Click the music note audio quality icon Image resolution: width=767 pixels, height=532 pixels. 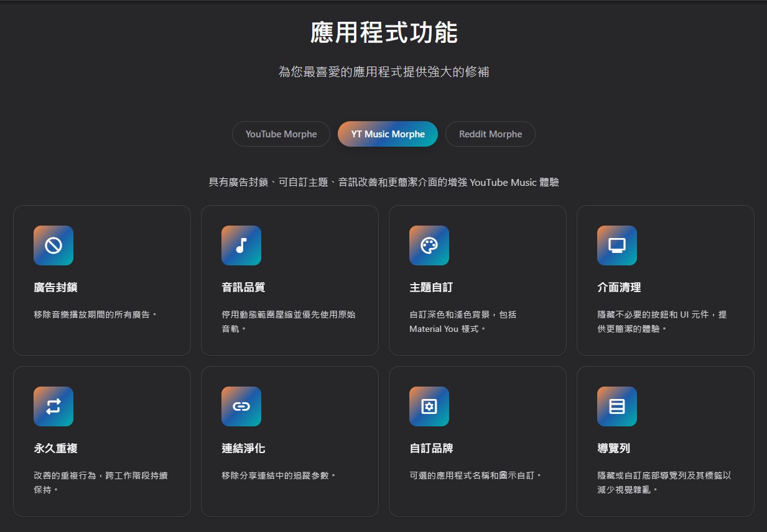pos(241,245)
